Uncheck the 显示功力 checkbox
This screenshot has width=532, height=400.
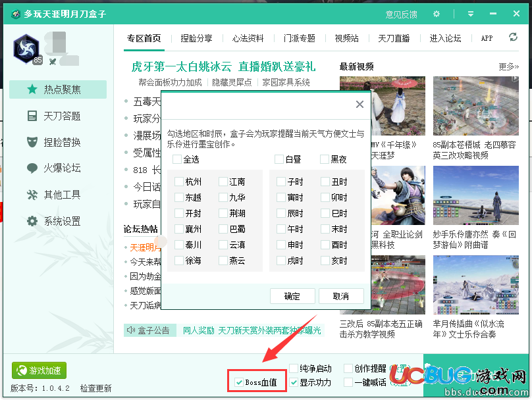tap(294, 382)
